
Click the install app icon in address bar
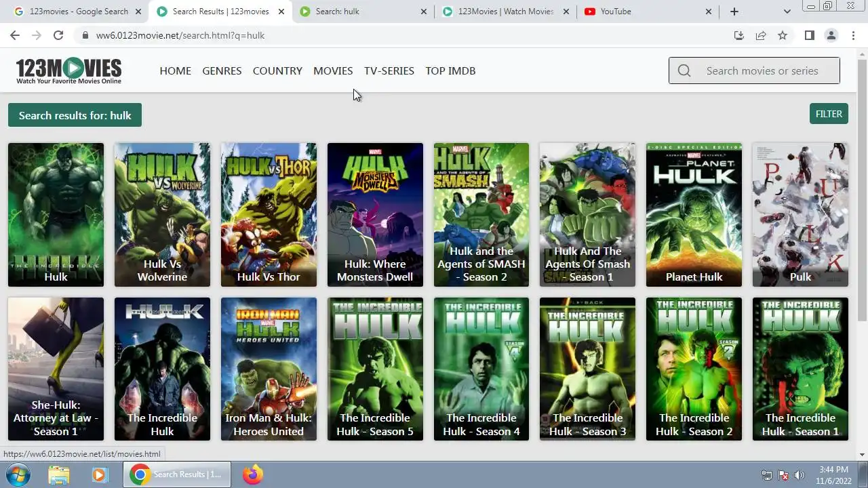[x=739, y=35]
